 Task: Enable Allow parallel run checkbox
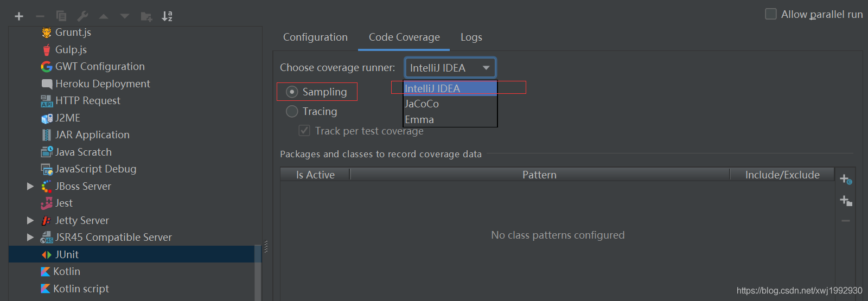tap(770, 14)
